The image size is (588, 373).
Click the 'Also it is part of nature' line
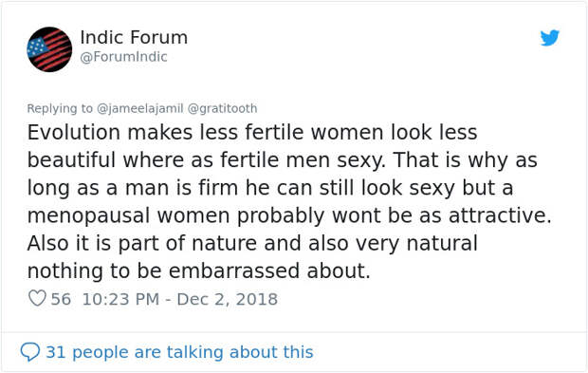pos(252,243)
